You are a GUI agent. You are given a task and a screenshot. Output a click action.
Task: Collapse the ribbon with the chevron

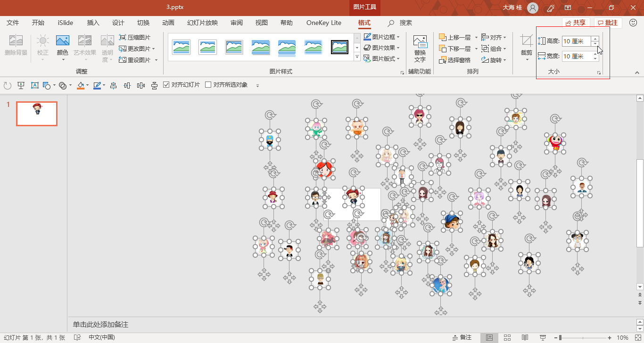point(637,73)
